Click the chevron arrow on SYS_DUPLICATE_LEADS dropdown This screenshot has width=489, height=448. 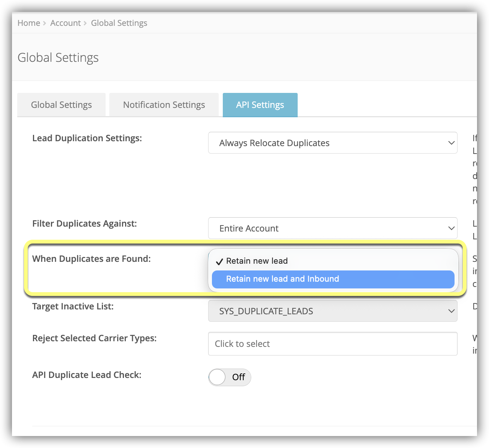(x=451, y=311)
